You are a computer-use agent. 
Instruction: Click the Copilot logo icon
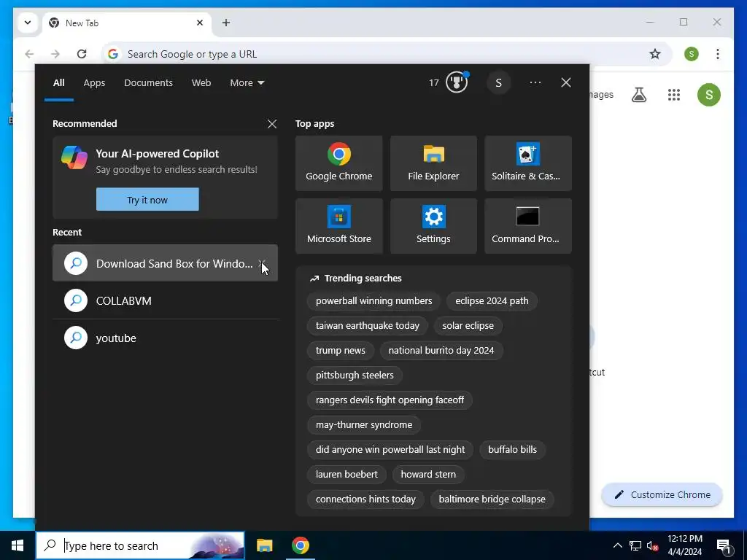(74, 157)
